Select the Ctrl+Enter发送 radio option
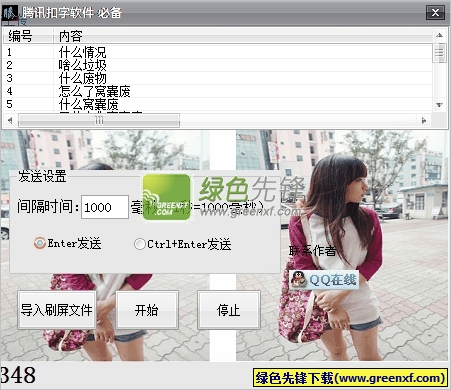The height and width of the screenshot is (390, 451). 139,244
